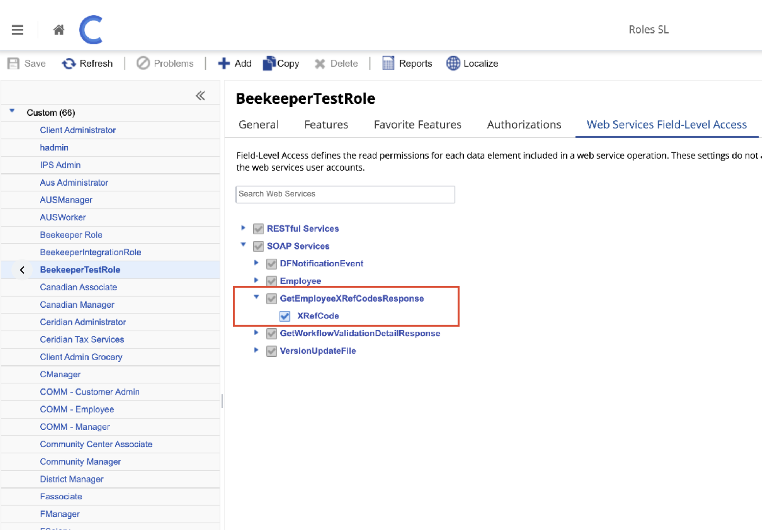Expand DFNotificationEvent node

[256, 263]
